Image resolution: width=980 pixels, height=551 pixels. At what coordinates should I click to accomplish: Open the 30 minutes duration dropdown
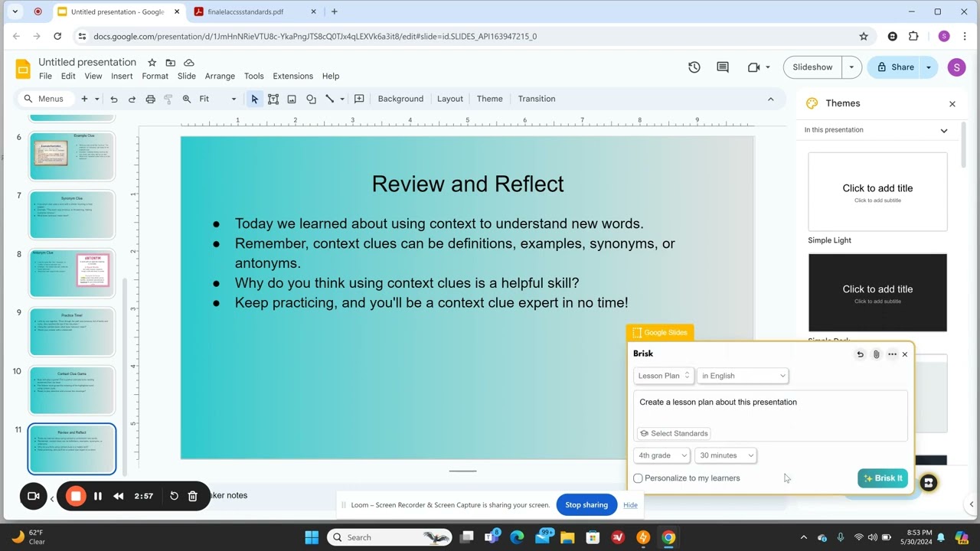point(726,455)
